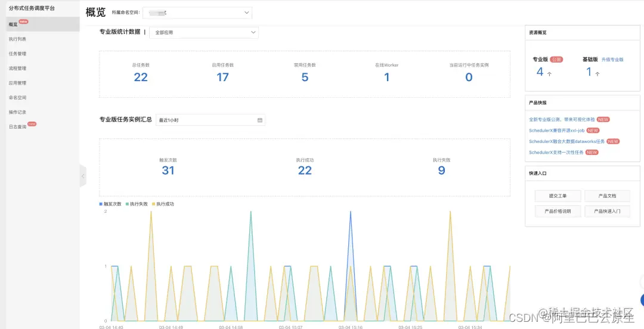Open SchedulerX兼容开源xxl-job news link

tap(556, 130)
